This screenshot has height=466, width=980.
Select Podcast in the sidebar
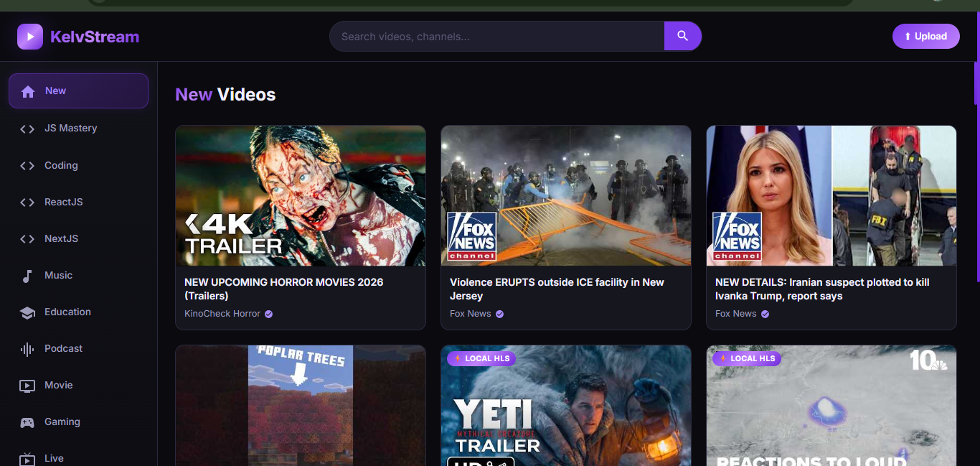78,349
